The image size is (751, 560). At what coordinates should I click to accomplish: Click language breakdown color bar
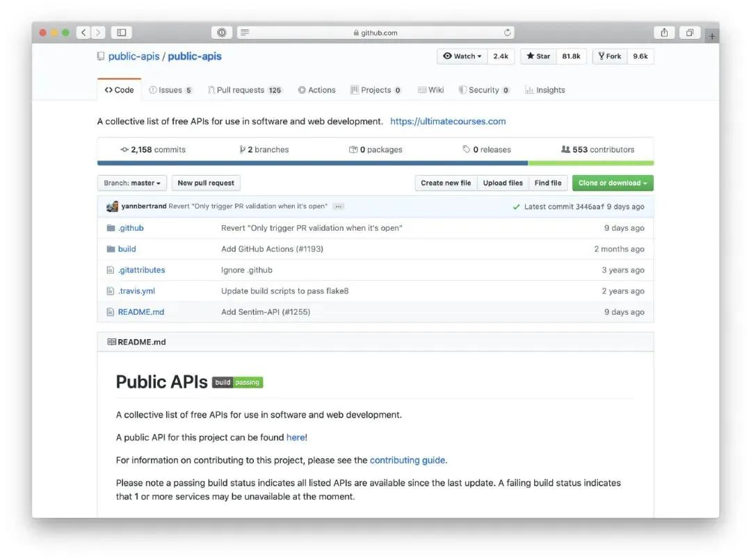tap(375, 163)
